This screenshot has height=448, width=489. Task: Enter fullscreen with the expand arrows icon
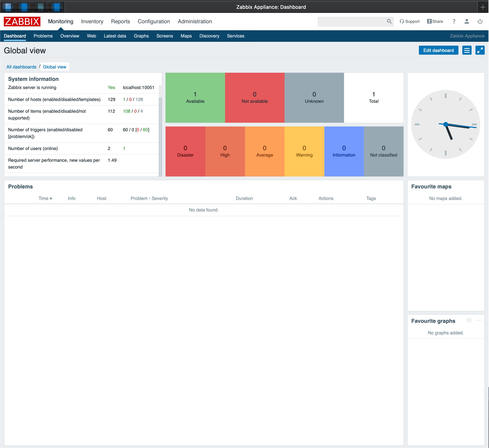(x=480, y=50)
